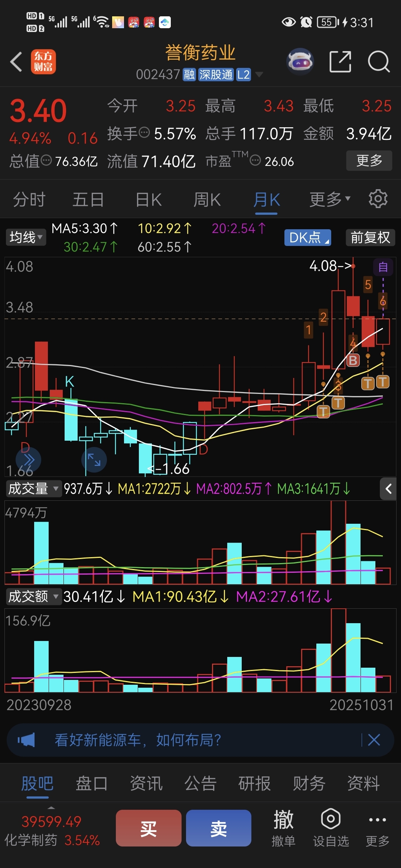Tap the 市盈 TTM info icon
Screen dimensions: 401x868
pos(255,161)
